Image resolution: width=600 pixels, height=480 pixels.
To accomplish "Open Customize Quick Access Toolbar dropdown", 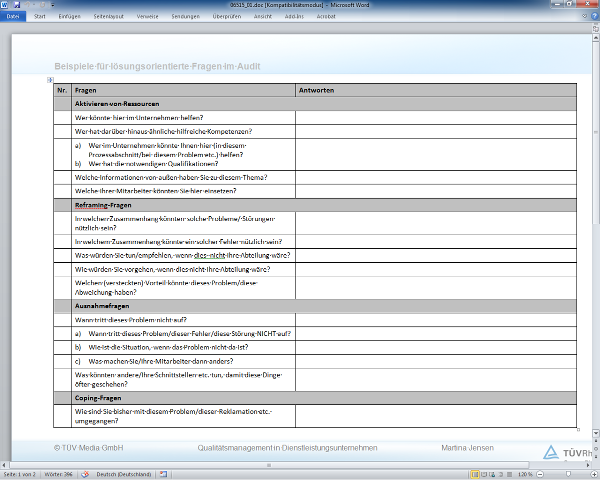I will coord(50,5).
